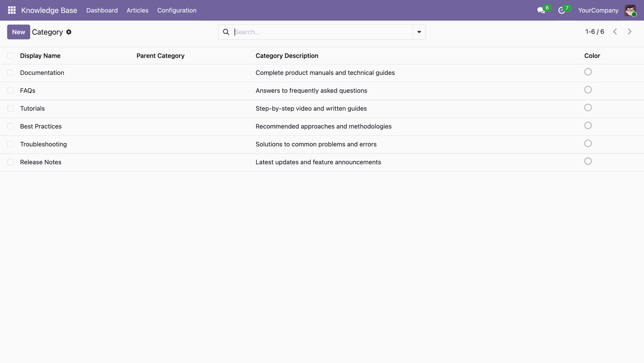Check the Troubleshooting row checkbox
This screenshot has width=644, height=363.
pos(10,144)
